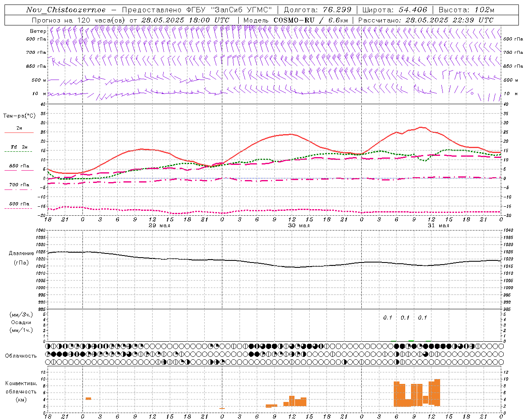Click the 'Облачность' cloudiness label

[21, 356]
